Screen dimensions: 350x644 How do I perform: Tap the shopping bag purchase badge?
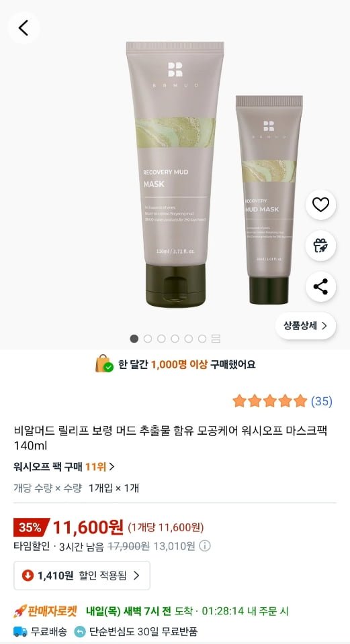coord(104,364)
